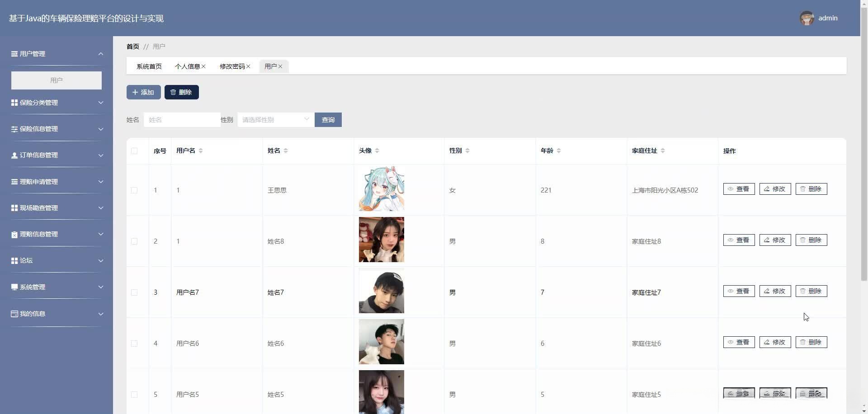Viewport: 868px width, 414px height.
Task: Click the 用户管理 sidebar menu icon
Action: (x=14, y=54)
